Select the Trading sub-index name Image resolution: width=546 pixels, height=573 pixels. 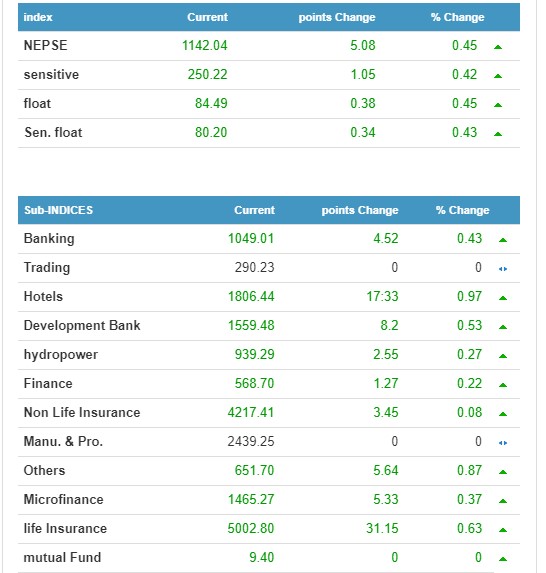[47, 267]
